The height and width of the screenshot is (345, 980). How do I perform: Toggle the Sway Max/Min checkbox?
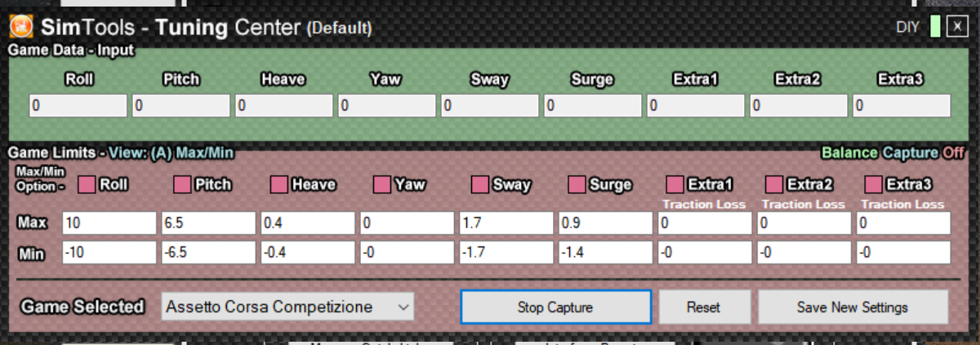(x=480, y=184)
